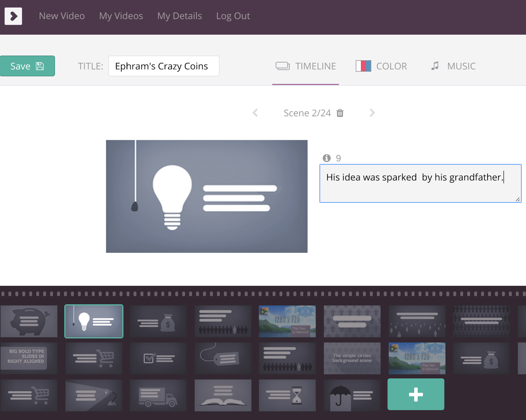Click the large light bulb scene preview
Viewport: 526px width, 420px height.
[x=207, y=196]
